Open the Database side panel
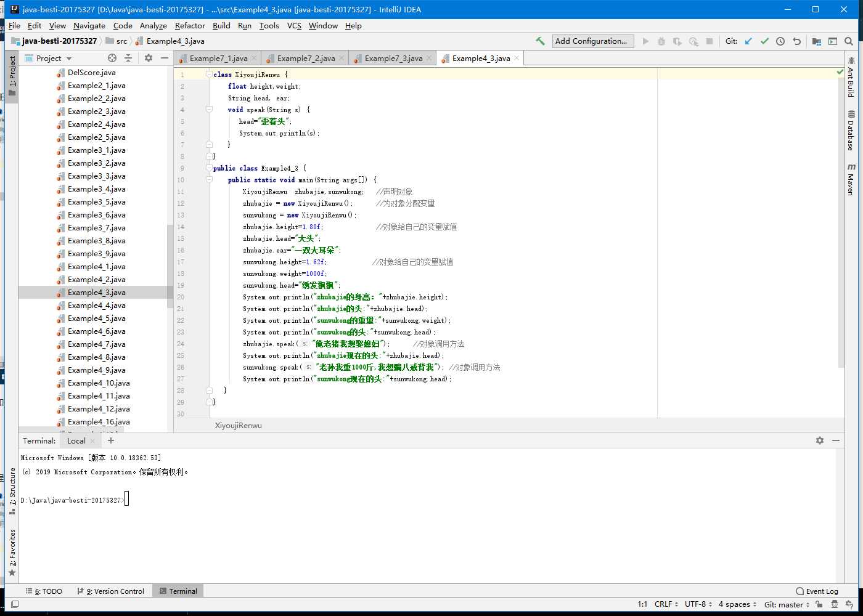The height and width of the screenshot is (616, 863). point(851,131)
